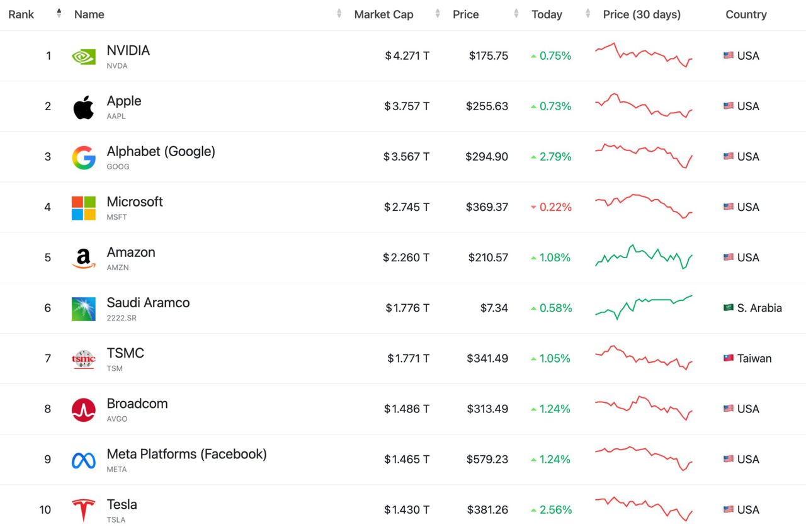The image size is (806, 532).
Task: Sort the table by Rank column
Action: point(21,14)
